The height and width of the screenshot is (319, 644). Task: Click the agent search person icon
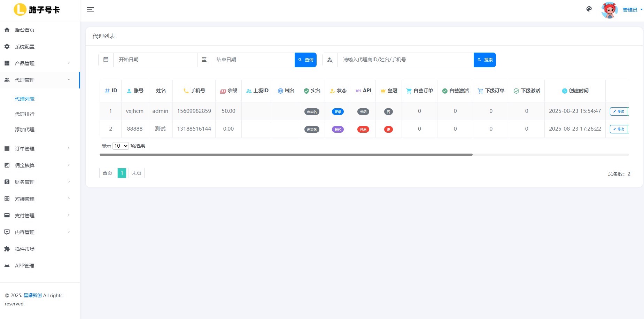(x=330, y=60)
